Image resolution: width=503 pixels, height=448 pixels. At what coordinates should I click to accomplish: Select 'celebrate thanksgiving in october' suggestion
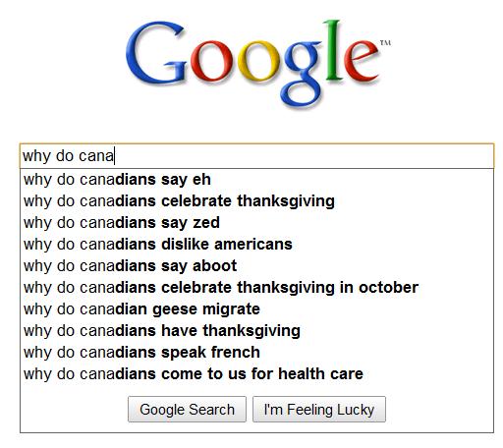click(x=256, y=288)
